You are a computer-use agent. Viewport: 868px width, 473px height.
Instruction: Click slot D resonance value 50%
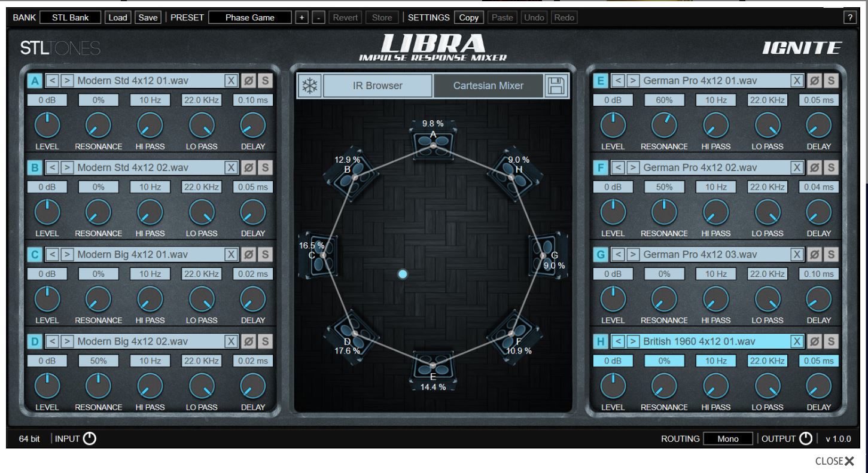tap(99, 361)
